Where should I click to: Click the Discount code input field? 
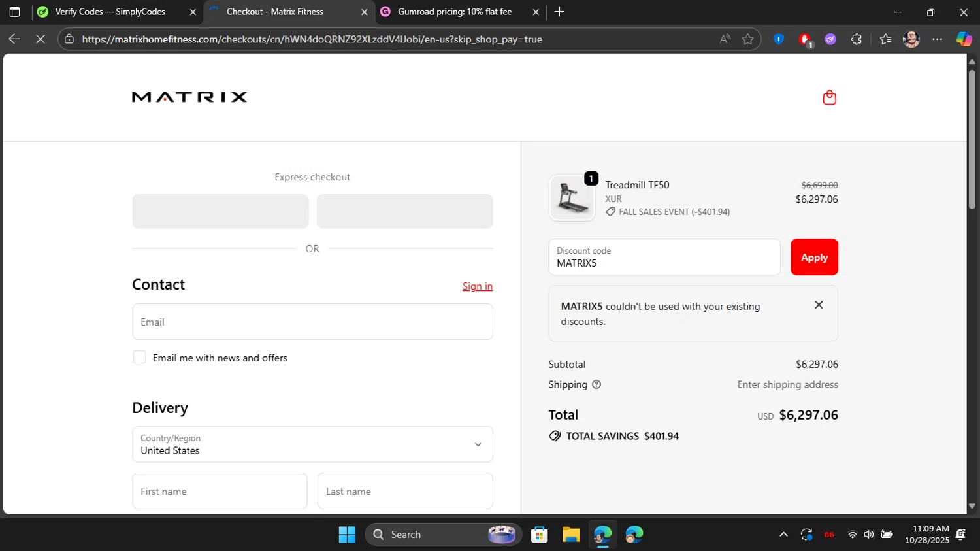(664, 257)
